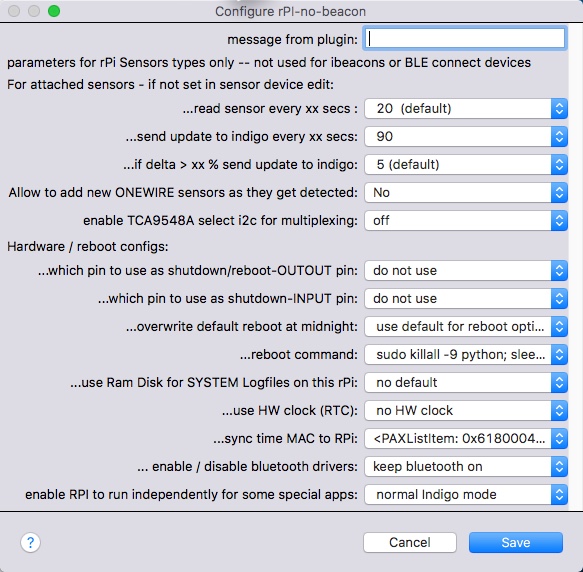Viewport: 583px width, 572px height.
Task: Click the Configure rPI-no-beacon title bar
Action: tap(290, 12)
